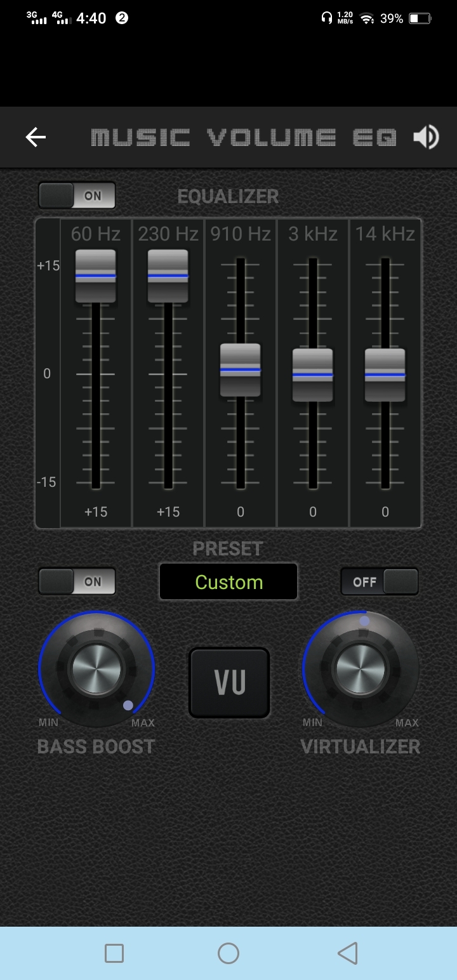The height and width of the screenshot is (980, 457).
Task: Tap the Android home circle icon
Action: (x=228, y=953)
